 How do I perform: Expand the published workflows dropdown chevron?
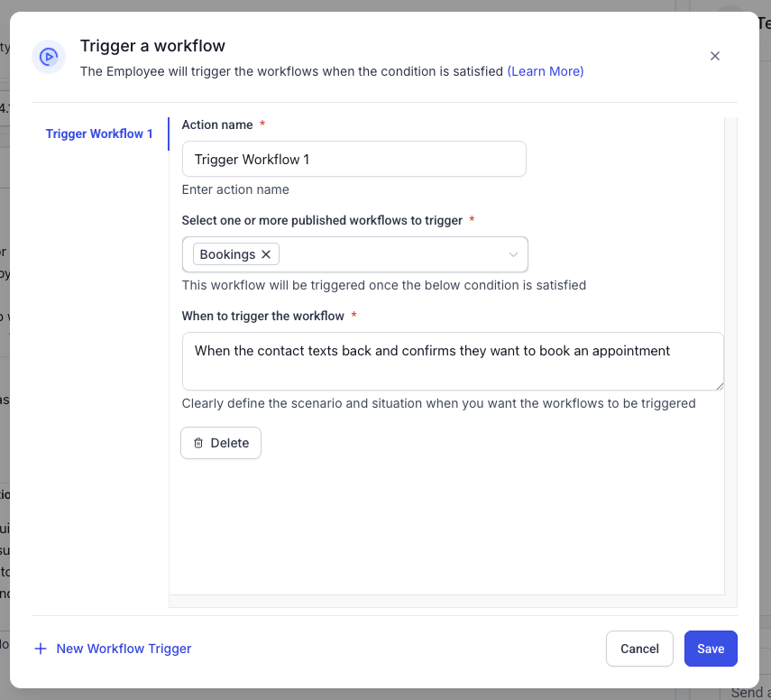513,255
